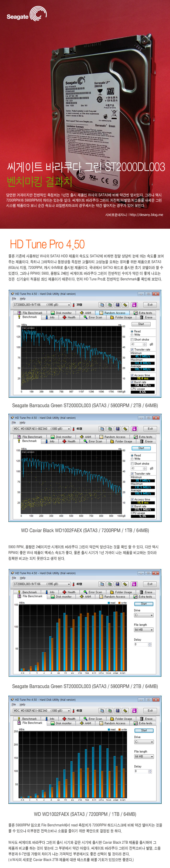The height and width of the screenshot is (868, 170).
Task: Click purple down-arrow icon in Seagate File Benchmark window
Action: point(134,584)
